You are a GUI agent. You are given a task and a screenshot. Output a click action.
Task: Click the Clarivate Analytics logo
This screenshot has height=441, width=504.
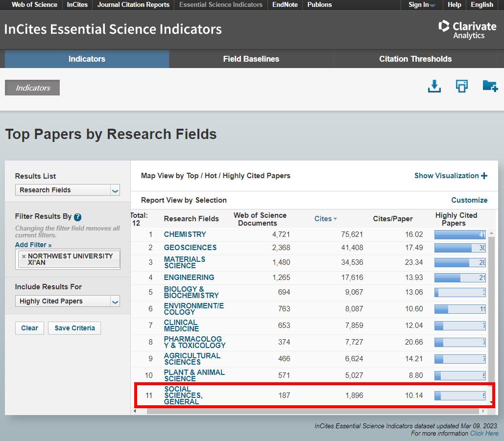pyautogui.click(x=467, y=29)
